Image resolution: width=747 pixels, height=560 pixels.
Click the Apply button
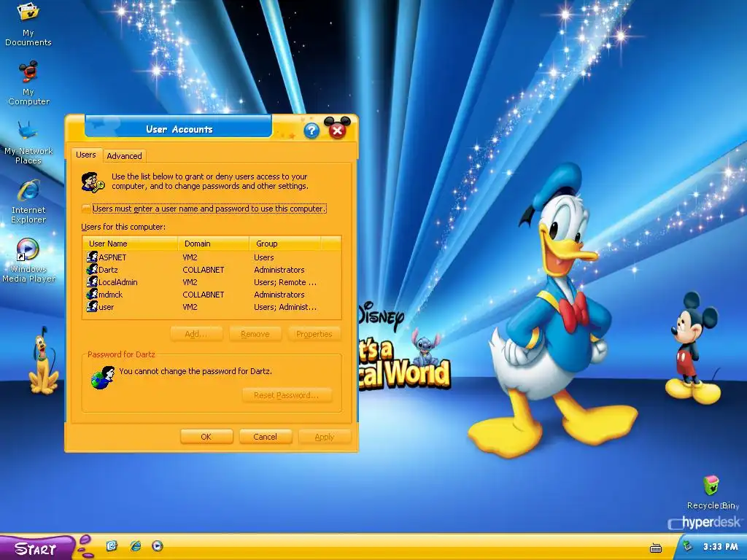coord(325,437)
